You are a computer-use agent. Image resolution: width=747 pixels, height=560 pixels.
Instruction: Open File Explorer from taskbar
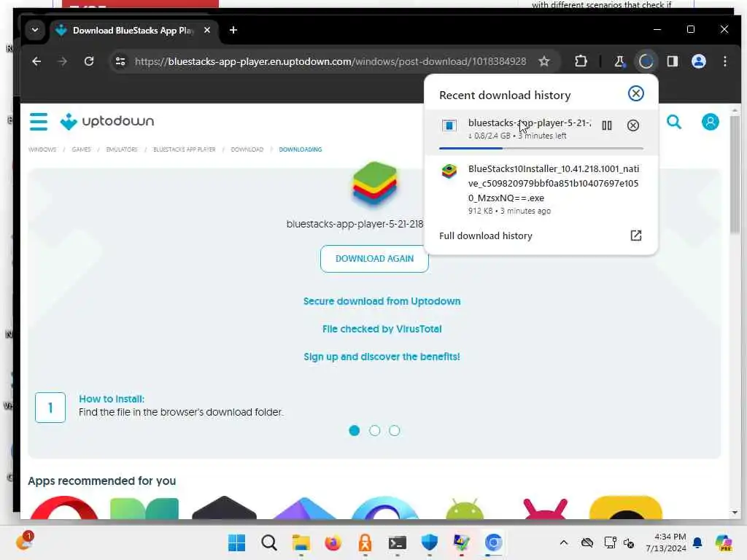click(x=301, y=542)
